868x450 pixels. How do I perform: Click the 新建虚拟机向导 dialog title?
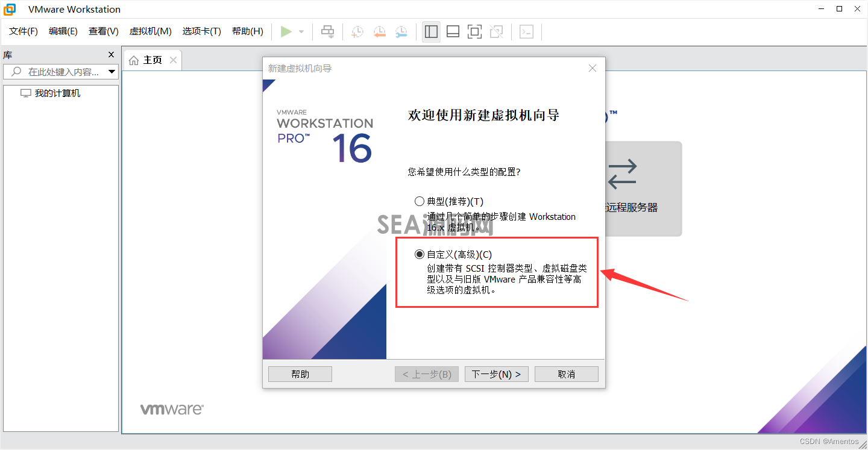click(x=300, y=69)
